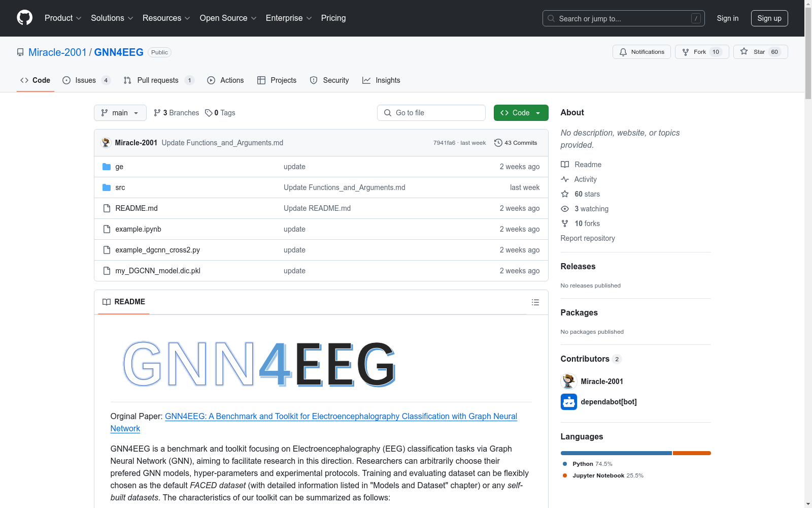
Task: Click the Jupyter Notebook 25.5% language entry
Action: coord(603,475)
